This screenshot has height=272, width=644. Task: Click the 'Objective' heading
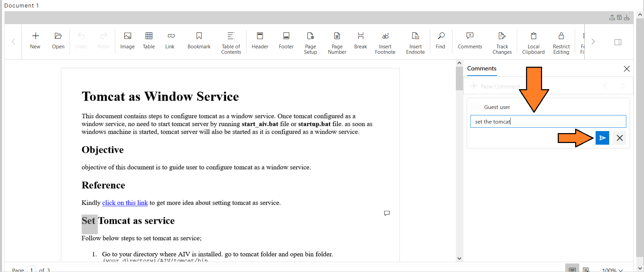point(103,150)
